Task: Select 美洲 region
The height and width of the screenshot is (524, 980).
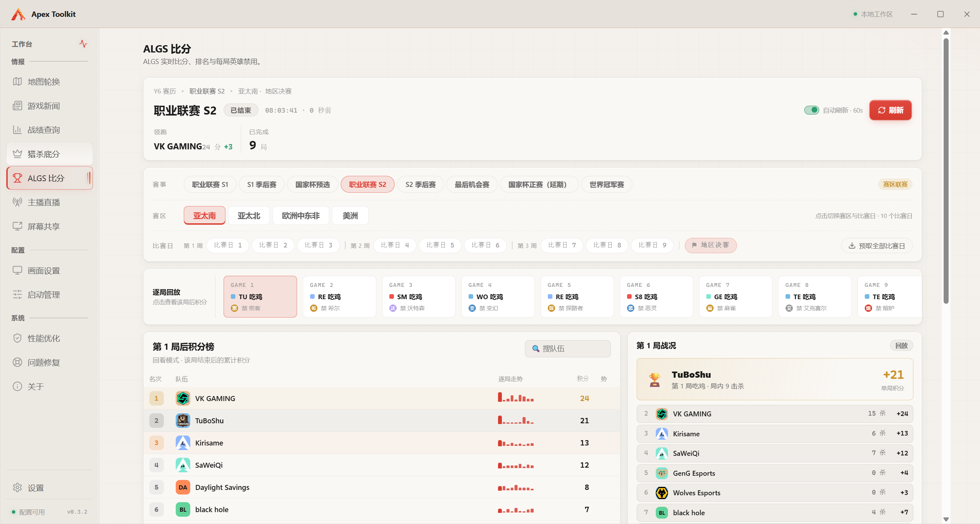Action: click(x=350, y=216)
